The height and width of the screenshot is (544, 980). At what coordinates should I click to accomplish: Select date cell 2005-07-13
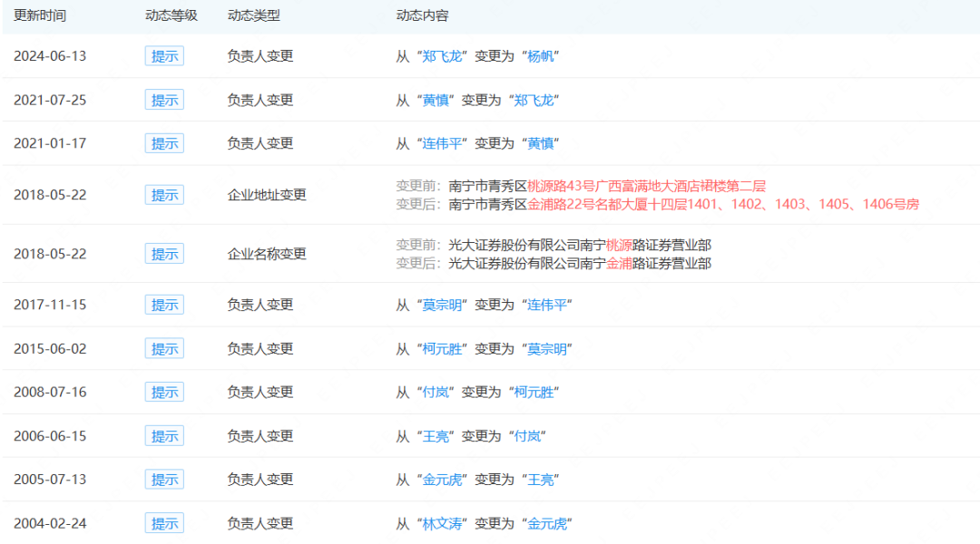[50, 480]
